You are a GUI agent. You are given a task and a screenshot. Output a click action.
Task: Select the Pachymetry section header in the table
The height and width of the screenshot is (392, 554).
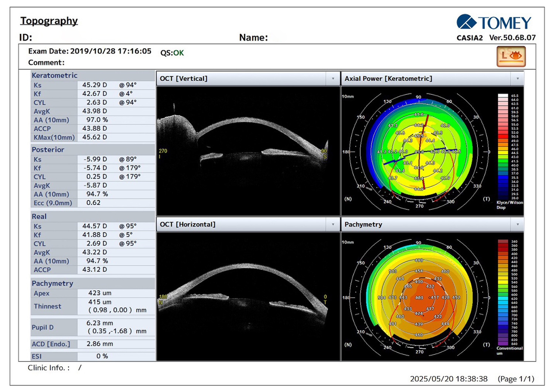coord(93,283)
